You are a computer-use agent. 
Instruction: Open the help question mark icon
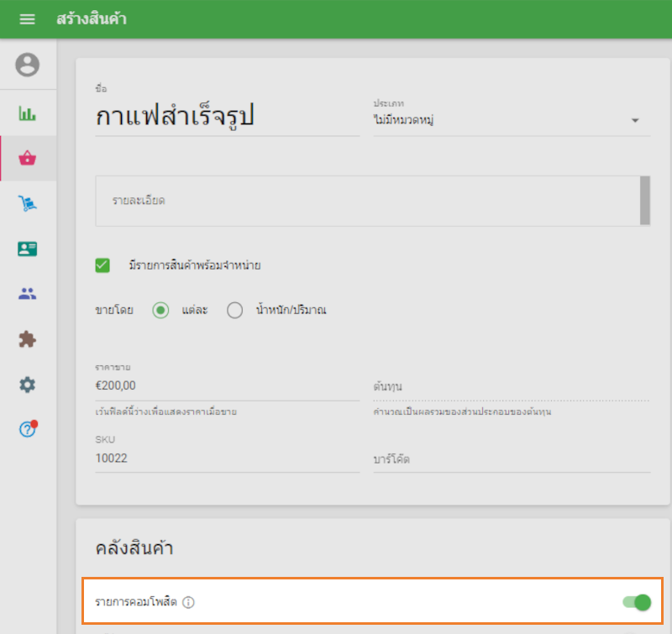[x=27, y=431]
